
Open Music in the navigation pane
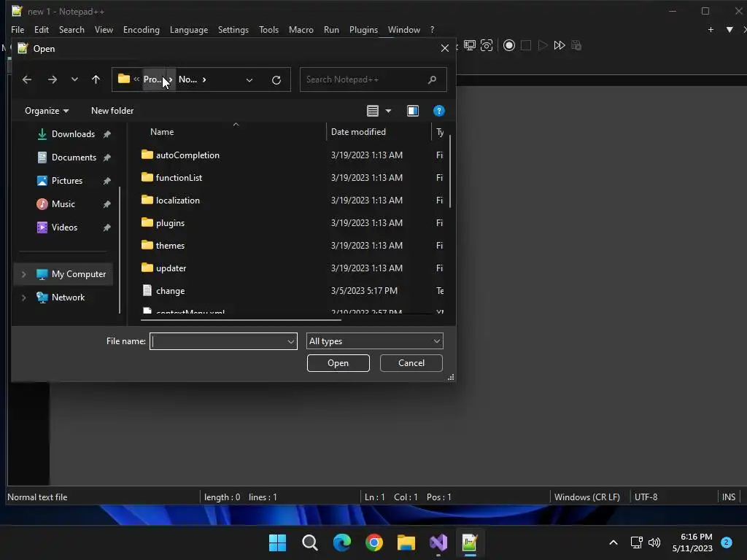click(x=63, y=204)
